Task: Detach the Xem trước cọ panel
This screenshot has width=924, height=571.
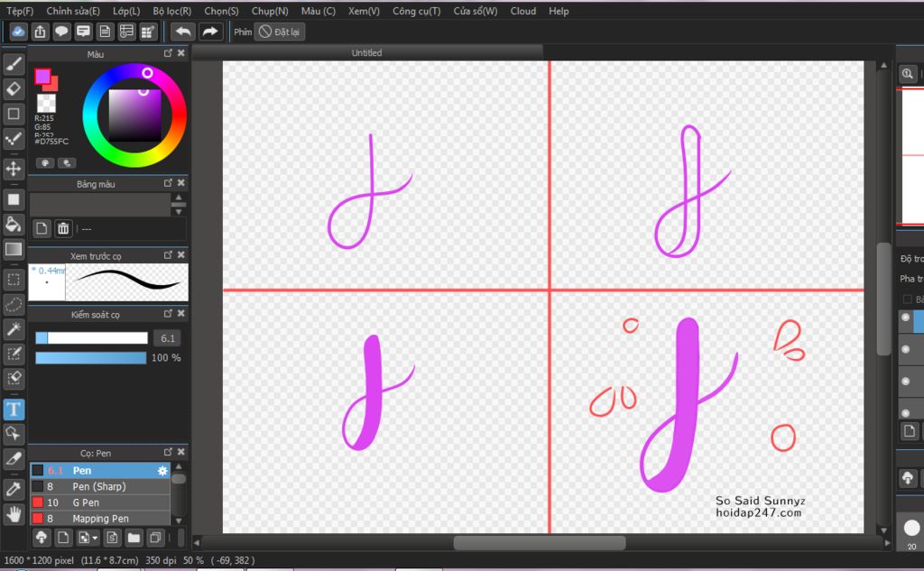Action: pyautogui.click(x=168, y=255)
